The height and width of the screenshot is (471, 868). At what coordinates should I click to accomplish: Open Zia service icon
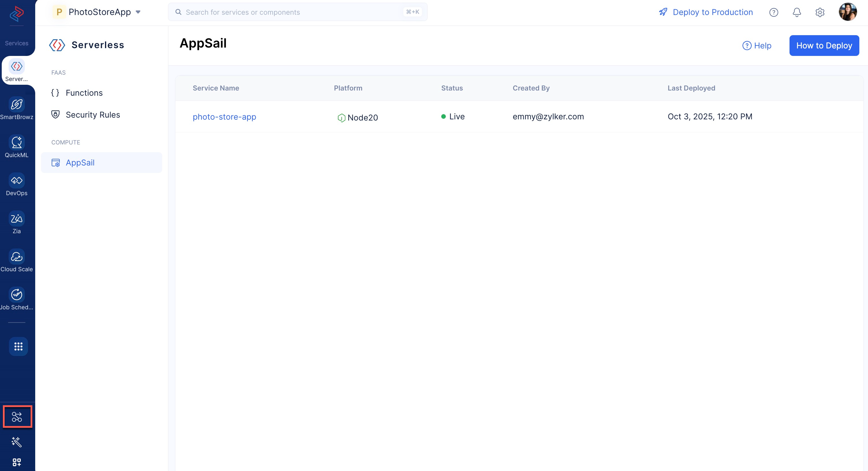click(16, 219)
